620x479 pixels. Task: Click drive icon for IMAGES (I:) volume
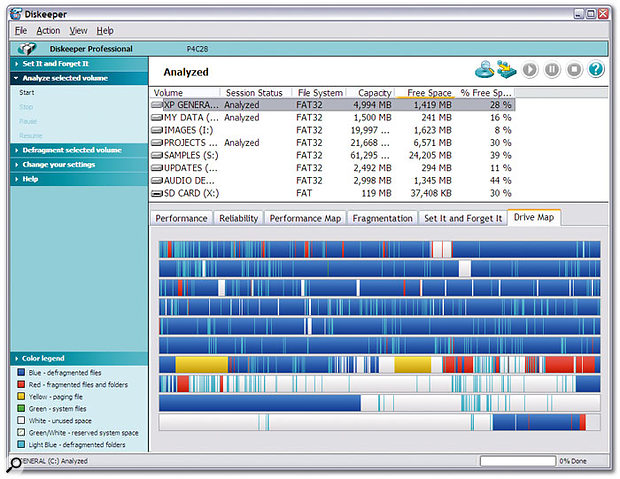(157, 130)
